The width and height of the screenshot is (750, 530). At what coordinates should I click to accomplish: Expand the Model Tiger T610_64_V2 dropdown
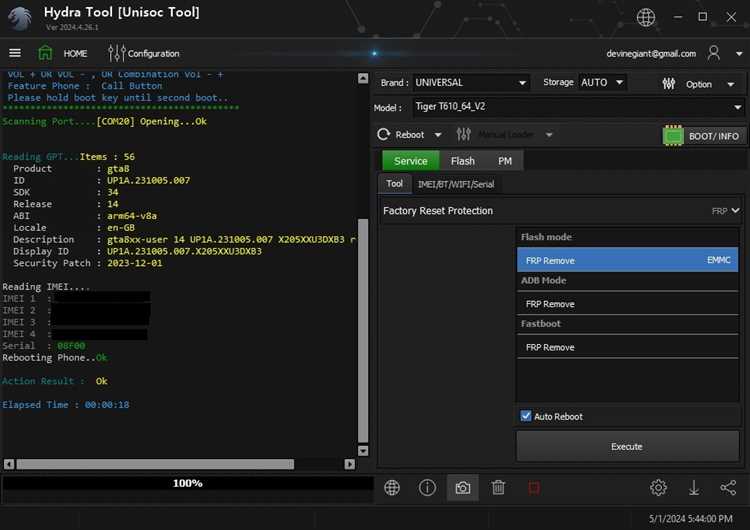pos(738,107)
